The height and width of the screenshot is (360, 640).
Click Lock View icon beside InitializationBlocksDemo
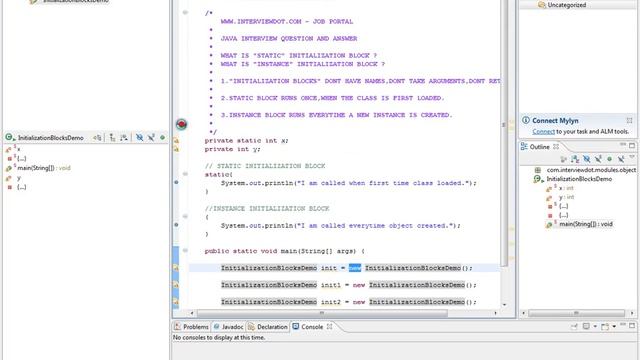point(97,138)
